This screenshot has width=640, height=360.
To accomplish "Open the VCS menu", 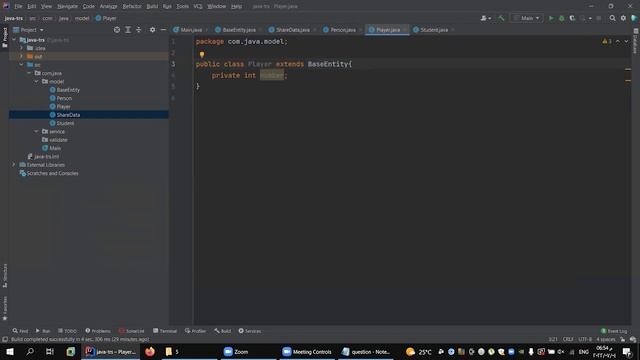I will (x=198, y=7).
